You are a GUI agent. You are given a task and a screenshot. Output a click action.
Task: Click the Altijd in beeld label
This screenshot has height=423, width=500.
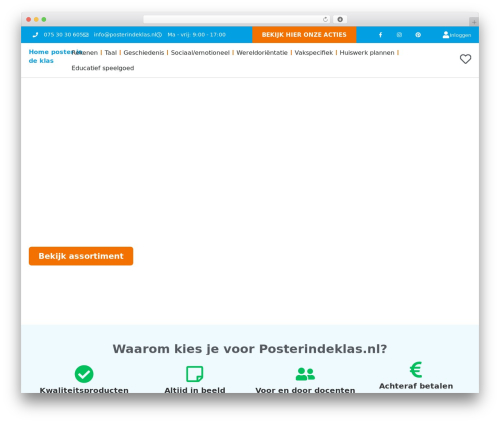(x=195, y=390)
